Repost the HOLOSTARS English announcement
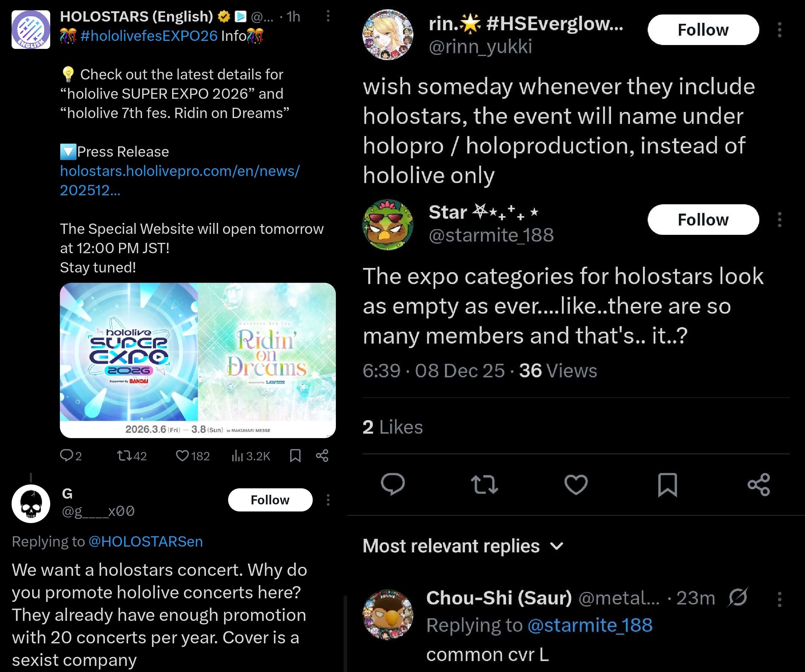The image size is (805, 672). coord(124,456)
